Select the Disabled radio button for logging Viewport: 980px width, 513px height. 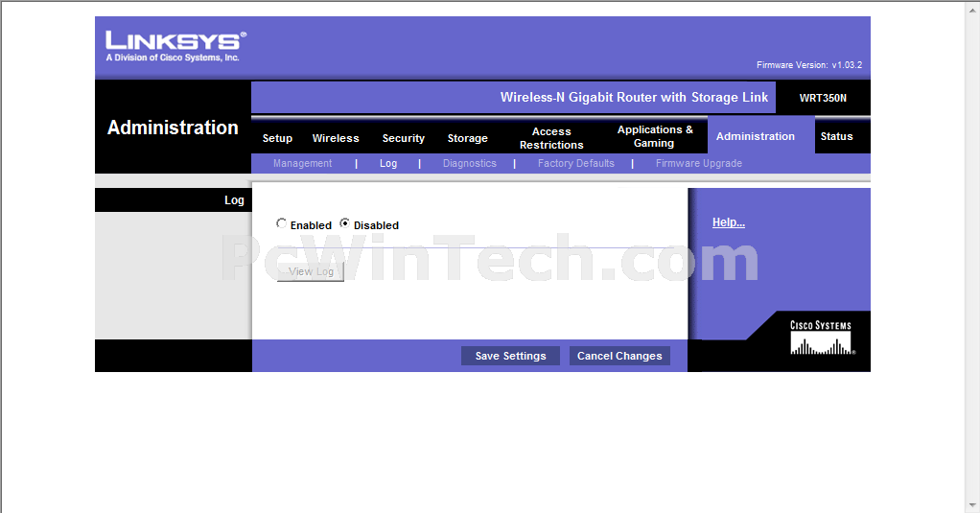click(x=344, y=223)
